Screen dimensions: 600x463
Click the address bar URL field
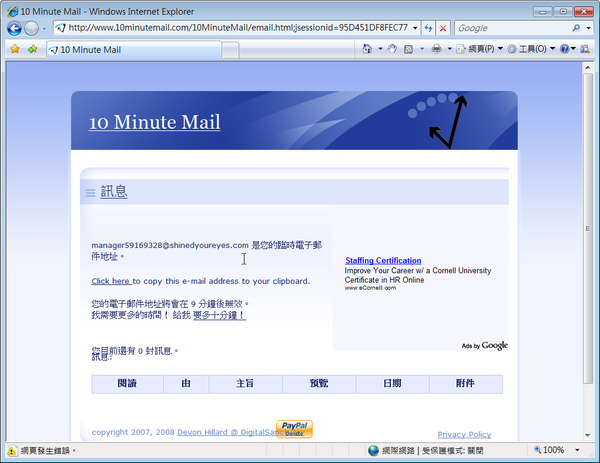[237, 28]
